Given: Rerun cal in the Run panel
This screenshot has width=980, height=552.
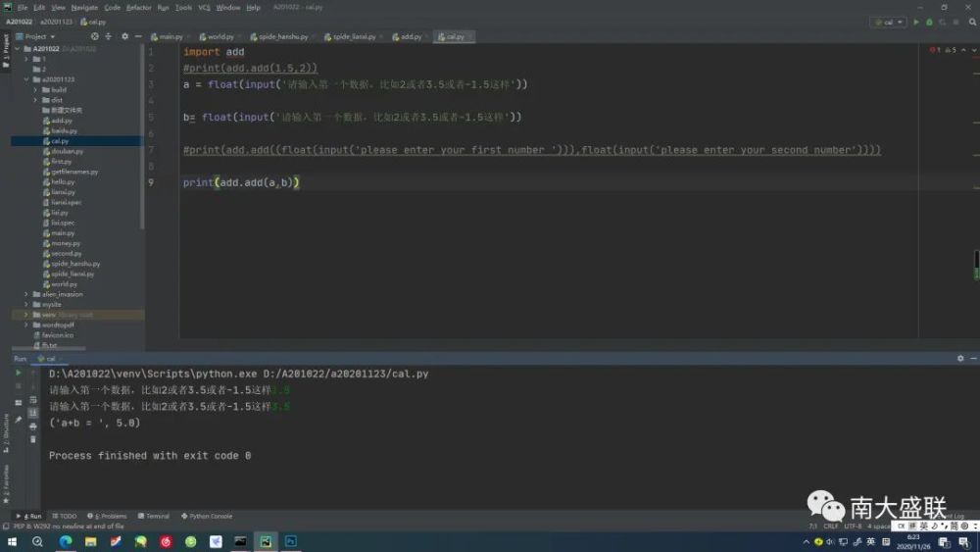Looking at the screenshot, I should [18, 373].
